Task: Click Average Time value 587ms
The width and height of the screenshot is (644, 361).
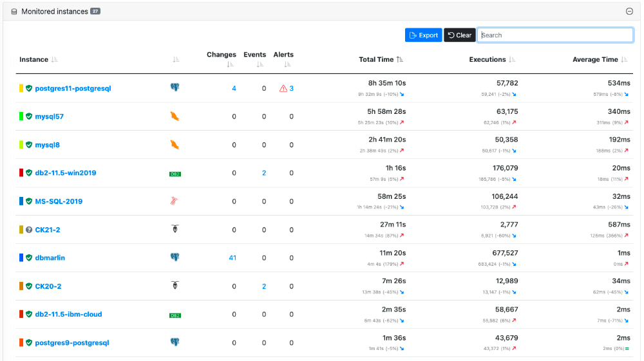Action: 619,225
